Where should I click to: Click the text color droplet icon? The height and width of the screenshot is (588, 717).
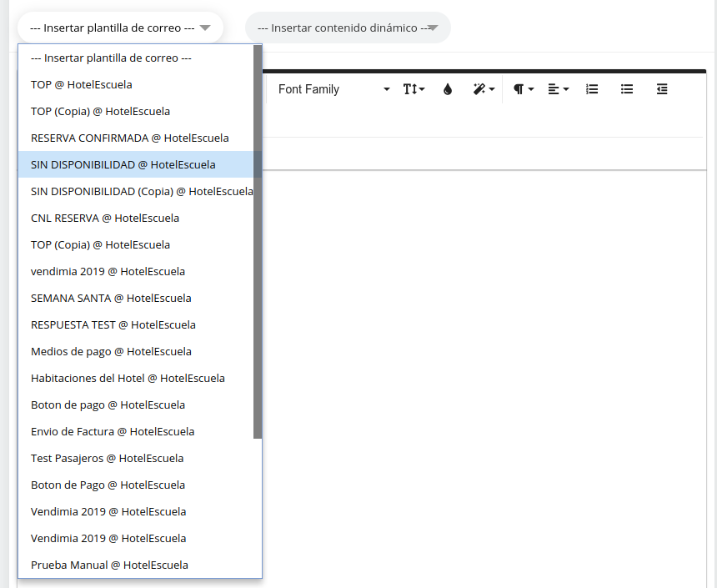tap(448, 89)
